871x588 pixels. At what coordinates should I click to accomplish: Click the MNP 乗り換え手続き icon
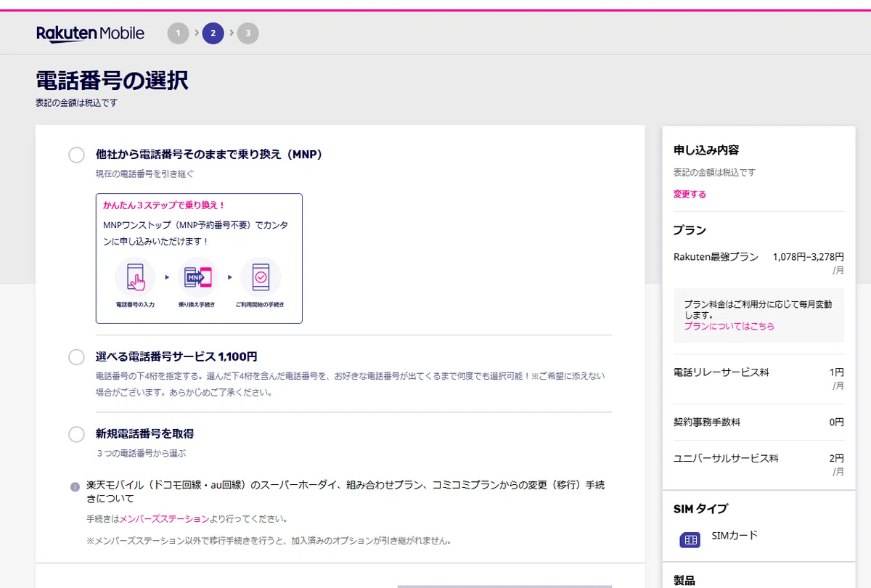click(198, 277)
